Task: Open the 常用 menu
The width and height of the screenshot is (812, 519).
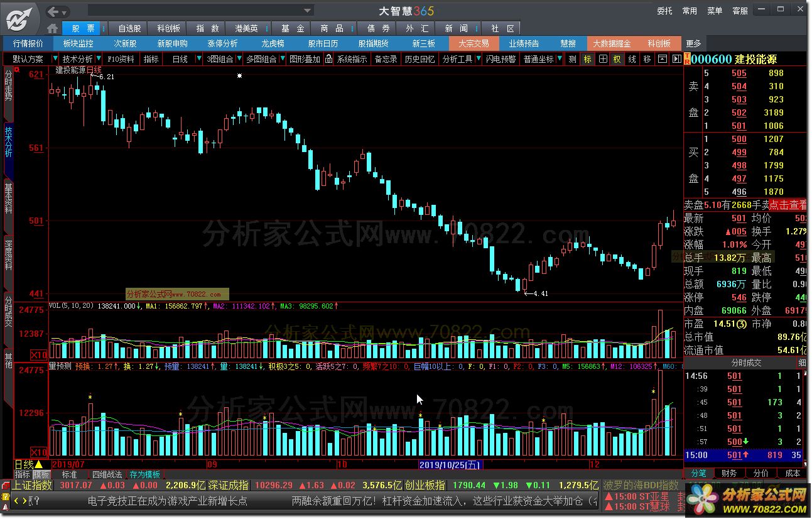Action: click(690, 11)
